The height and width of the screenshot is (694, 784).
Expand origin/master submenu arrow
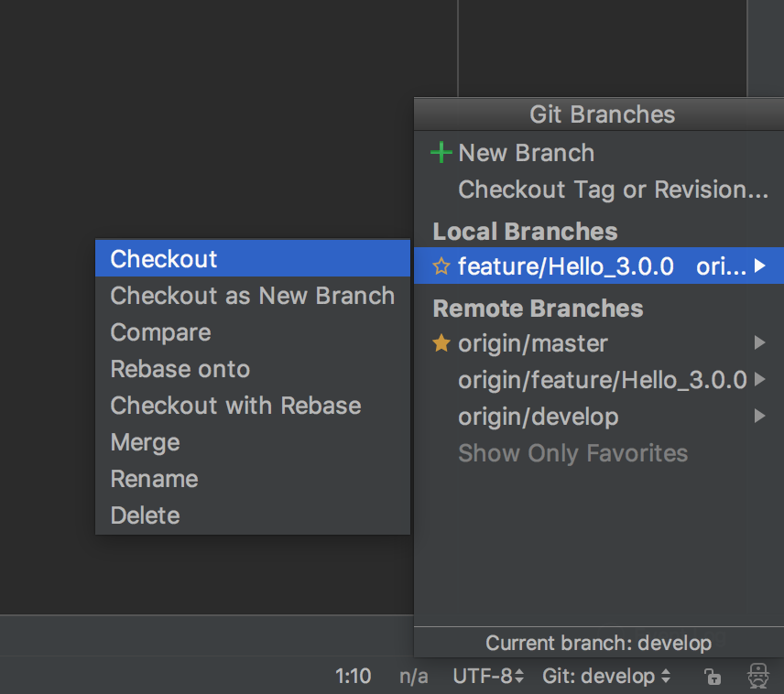click(x=759, y=342)
